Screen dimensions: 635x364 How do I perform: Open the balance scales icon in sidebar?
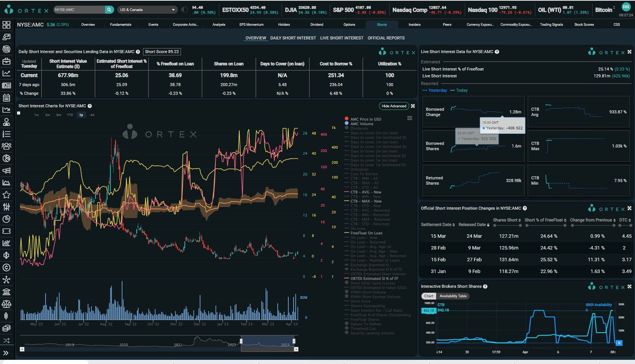point(6,304)
